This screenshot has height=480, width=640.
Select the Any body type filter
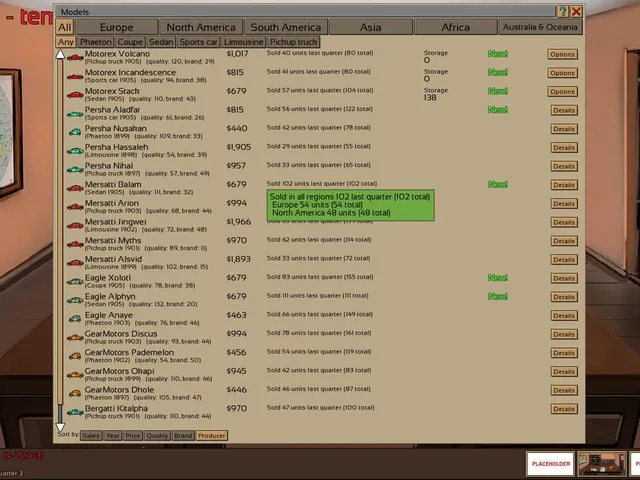[x=65, y=42]
